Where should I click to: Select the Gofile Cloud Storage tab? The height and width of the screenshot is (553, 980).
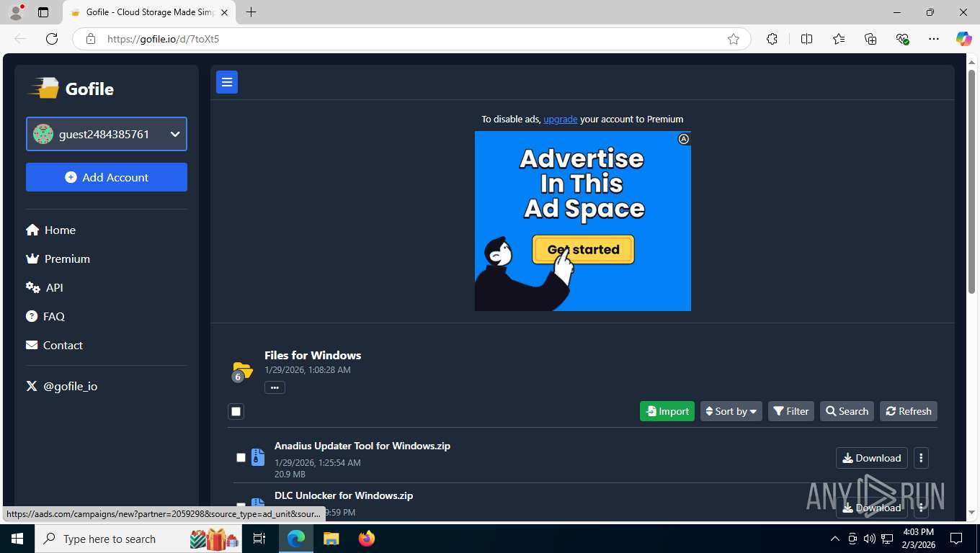click(x=149, y=12)
